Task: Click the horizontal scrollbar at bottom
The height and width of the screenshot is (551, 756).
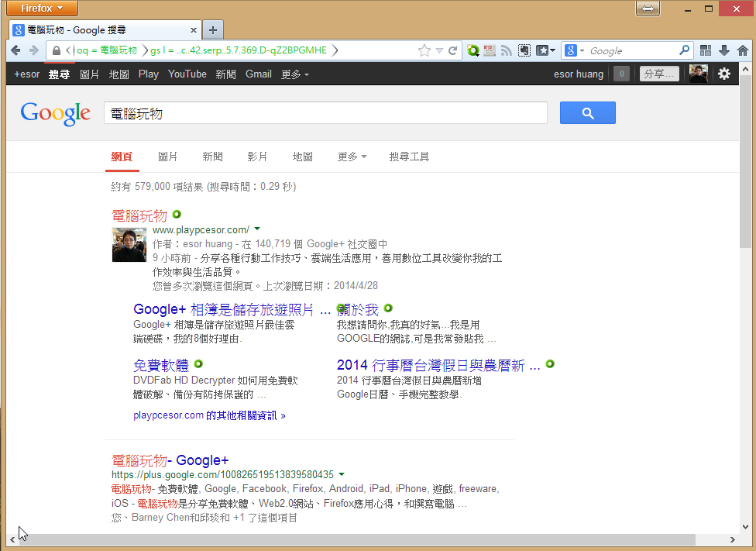Action: (x=357, y=539)
